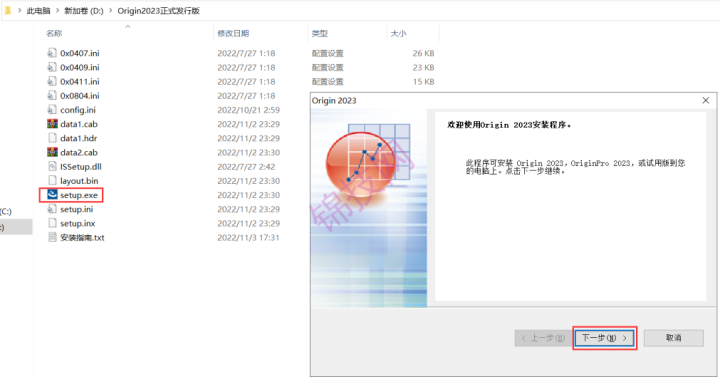Click the layout.bin file icon
Screen dimensions: 720x377
(52, 180)
